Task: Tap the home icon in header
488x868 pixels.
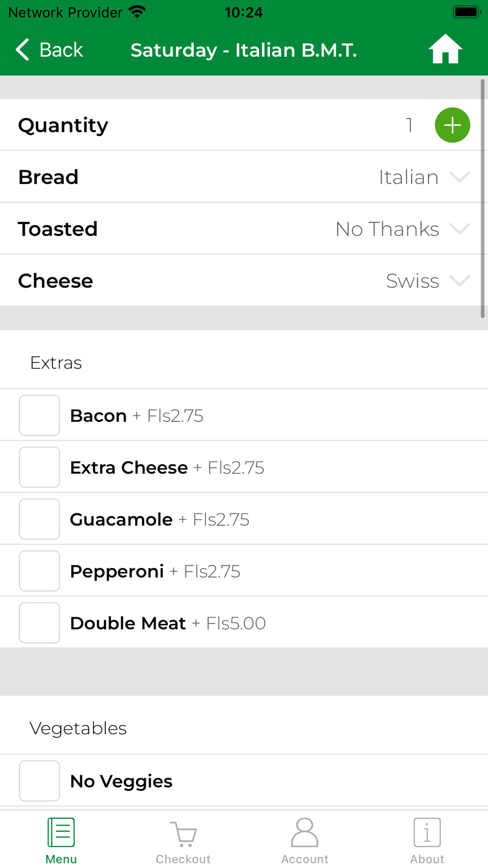Action: pyautogui.click(x=445, y=49)
